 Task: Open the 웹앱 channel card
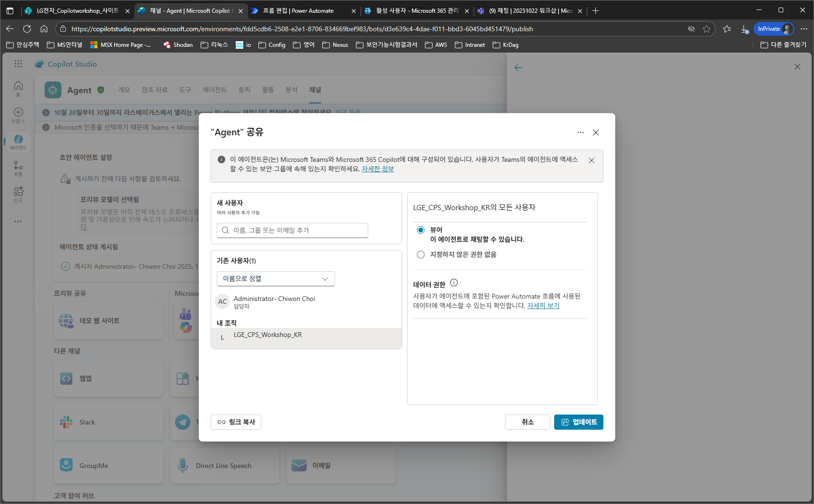pos(108,379)
